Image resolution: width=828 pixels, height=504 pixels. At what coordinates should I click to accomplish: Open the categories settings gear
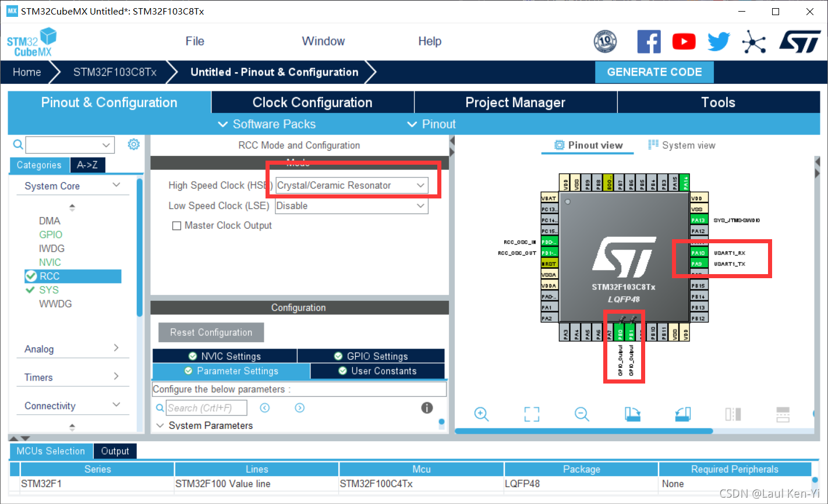[x=134, y=144]
